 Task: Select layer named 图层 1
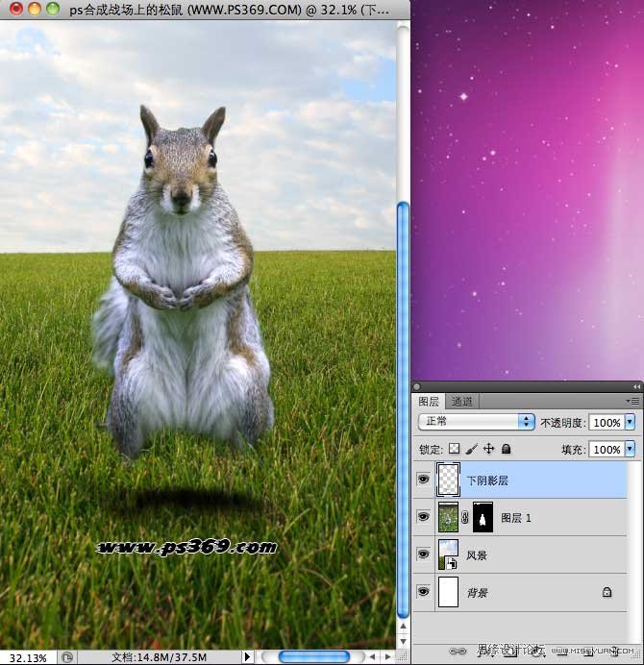516,517
